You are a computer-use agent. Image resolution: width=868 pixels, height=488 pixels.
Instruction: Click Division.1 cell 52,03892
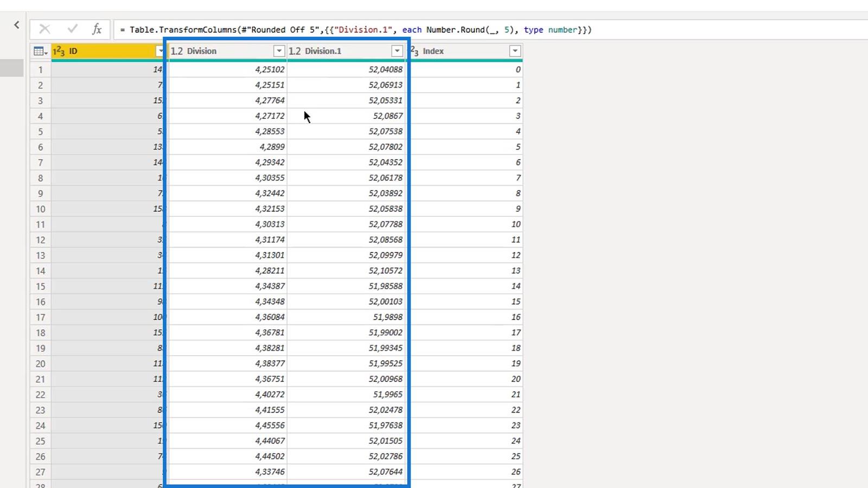[346, 193]
